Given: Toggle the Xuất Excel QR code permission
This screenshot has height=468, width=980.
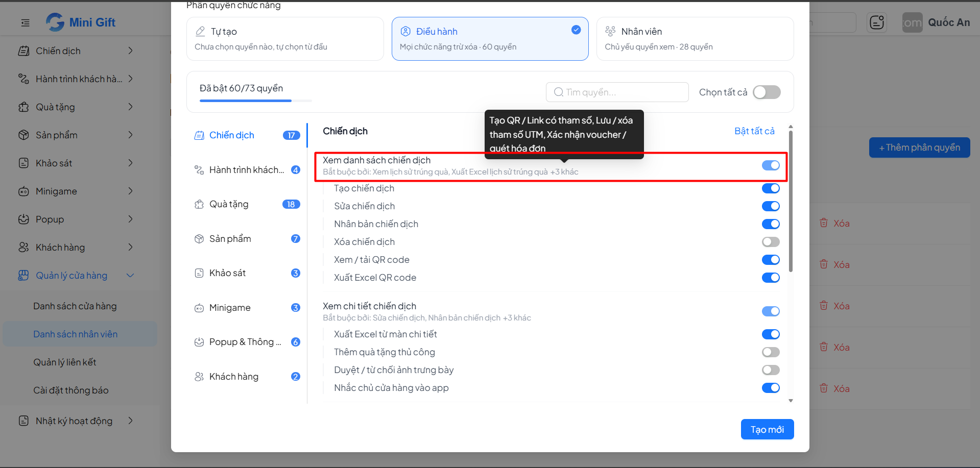Looking at the screenshot, I should point(771,278).
